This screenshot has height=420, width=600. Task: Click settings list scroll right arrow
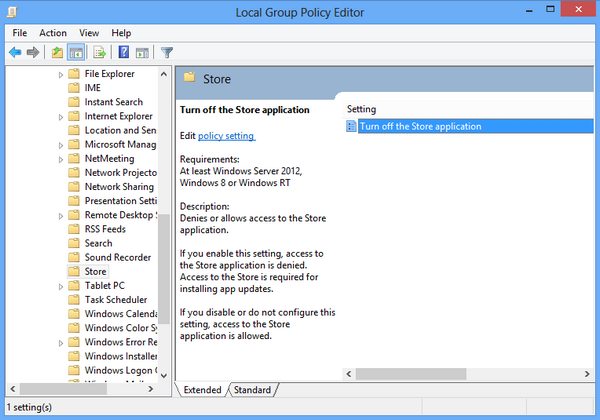pyautogui.click(x=587, y=374)
